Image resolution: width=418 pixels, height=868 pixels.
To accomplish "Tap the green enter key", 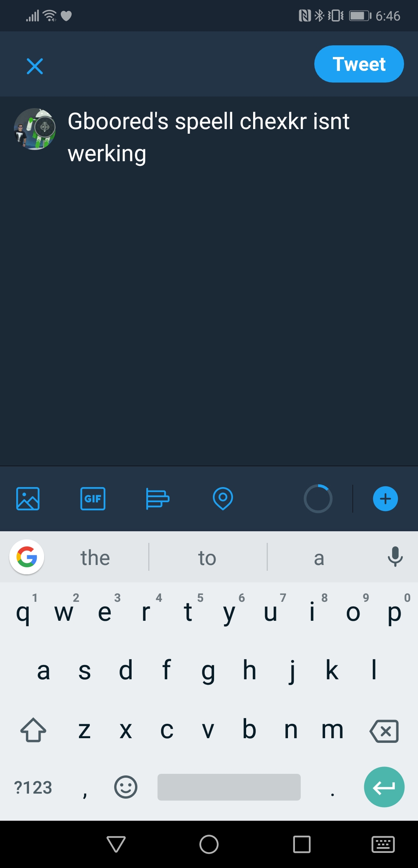I will click(x=384, y=787).
